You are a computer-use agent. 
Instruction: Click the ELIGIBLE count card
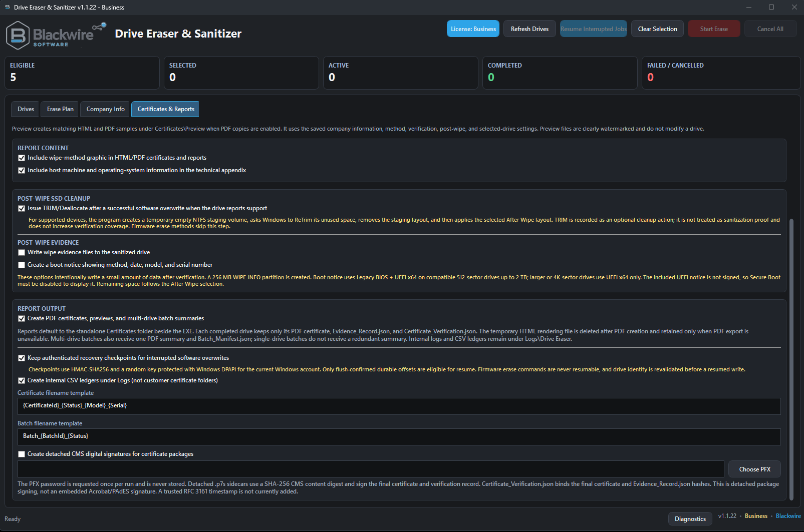pyautogui.click(x=82, y=73)
